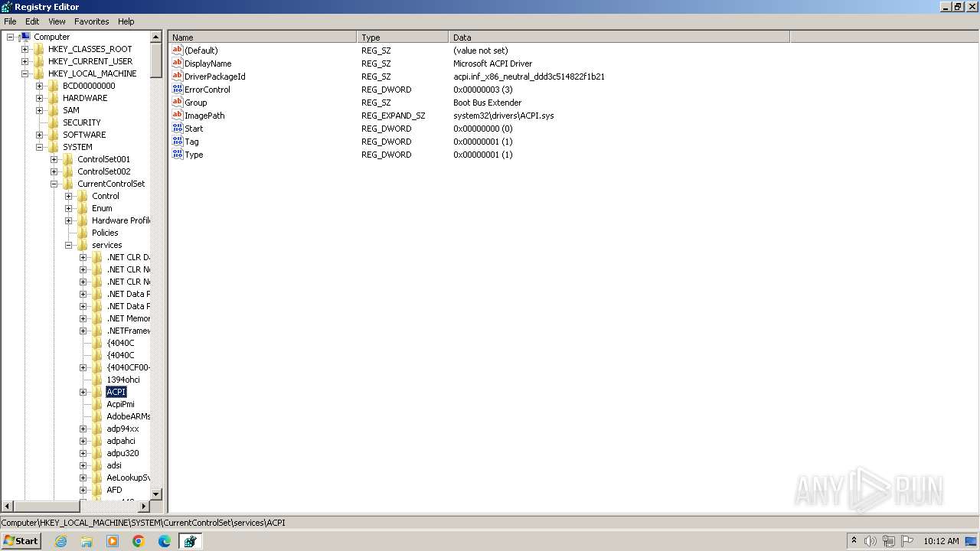The width and height of the screenshot is (980, 551).
Task: Sort values by Data column header
Action: (619, 37)
